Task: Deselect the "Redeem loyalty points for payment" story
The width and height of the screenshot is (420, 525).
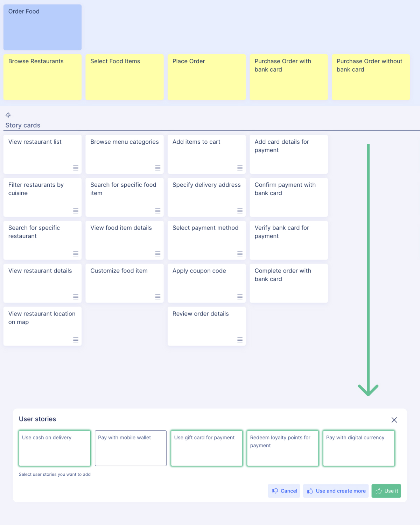Action: click(282, 448)
